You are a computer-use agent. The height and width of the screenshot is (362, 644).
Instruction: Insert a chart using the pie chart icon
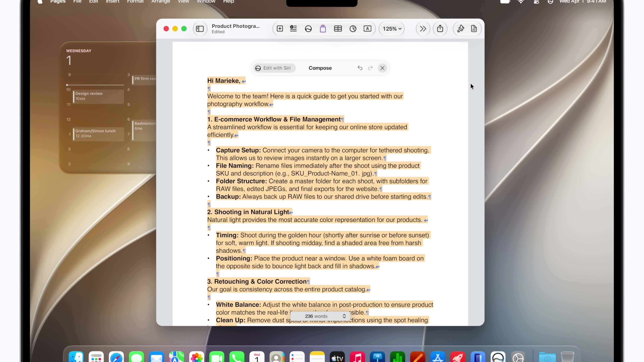click(353, 29)
